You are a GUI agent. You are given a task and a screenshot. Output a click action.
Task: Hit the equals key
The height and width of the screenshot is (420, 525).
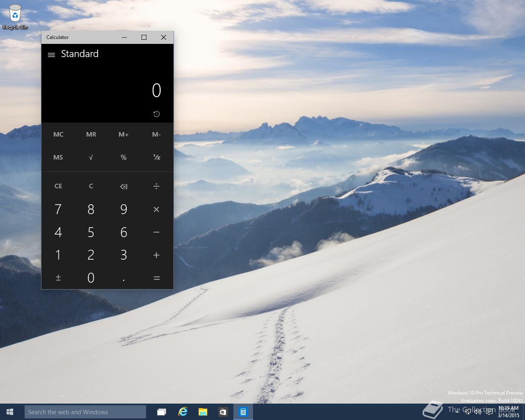pyautogui.click(x=156, y=278)
